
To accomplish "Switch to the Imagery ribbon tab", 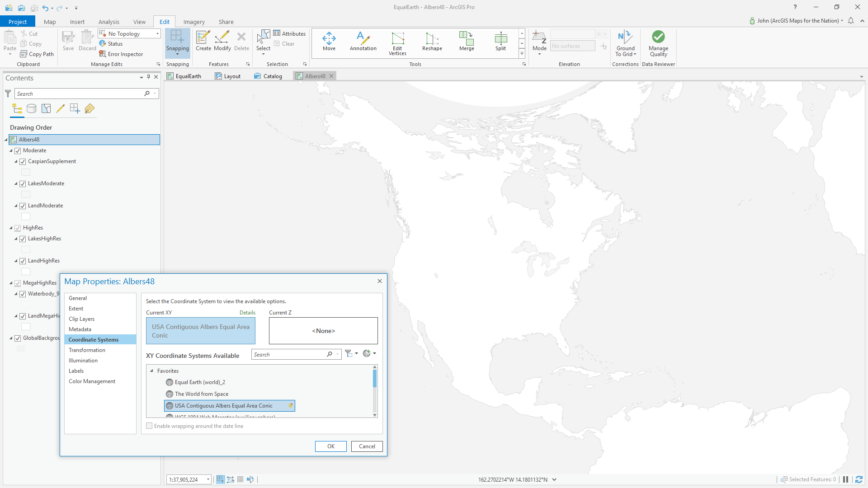I will (x=194, y=22).
